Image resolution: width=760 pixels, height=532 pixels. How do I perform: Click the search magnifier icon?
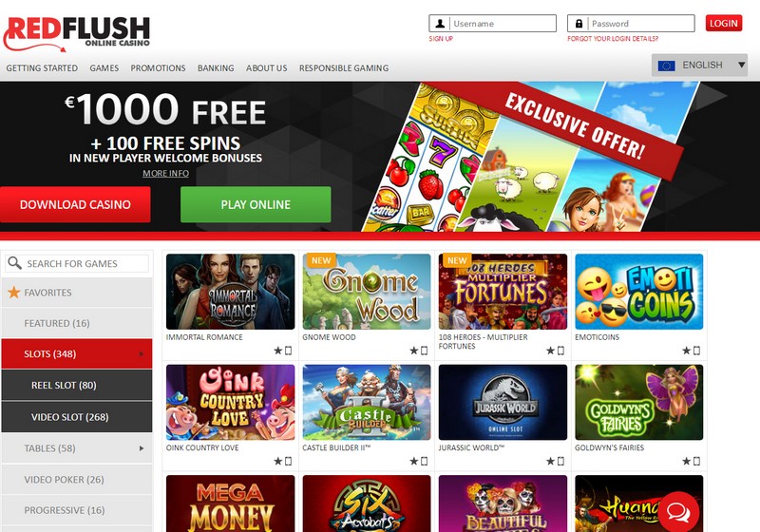coord(14,263)
